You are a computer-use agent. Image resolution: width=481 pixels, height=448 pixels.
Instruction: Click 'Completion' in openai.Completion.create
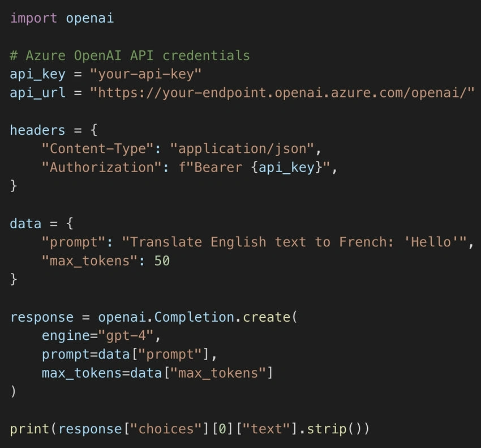pyautogui.click(x=194, y=317)
